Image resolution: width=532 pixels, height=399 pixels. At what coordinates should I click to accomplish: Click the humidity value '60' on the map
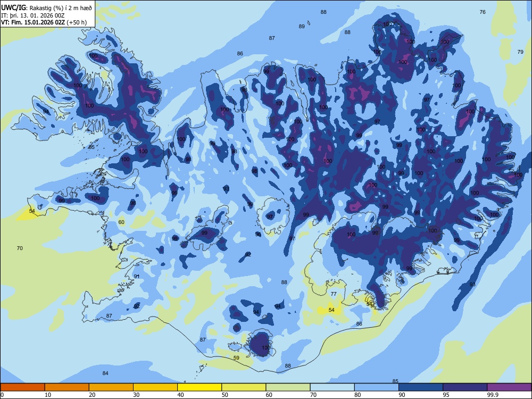pos(121,222)
